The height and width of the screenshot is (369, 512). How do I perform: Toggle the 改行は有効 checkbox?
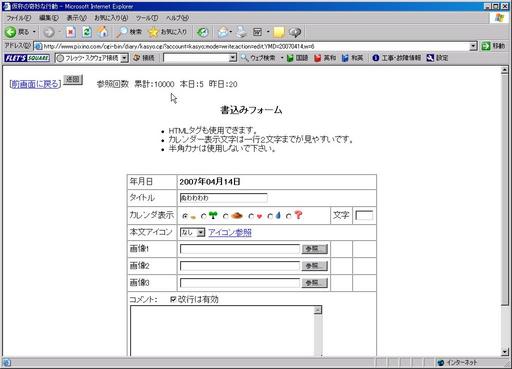click(x=173, y=299)
